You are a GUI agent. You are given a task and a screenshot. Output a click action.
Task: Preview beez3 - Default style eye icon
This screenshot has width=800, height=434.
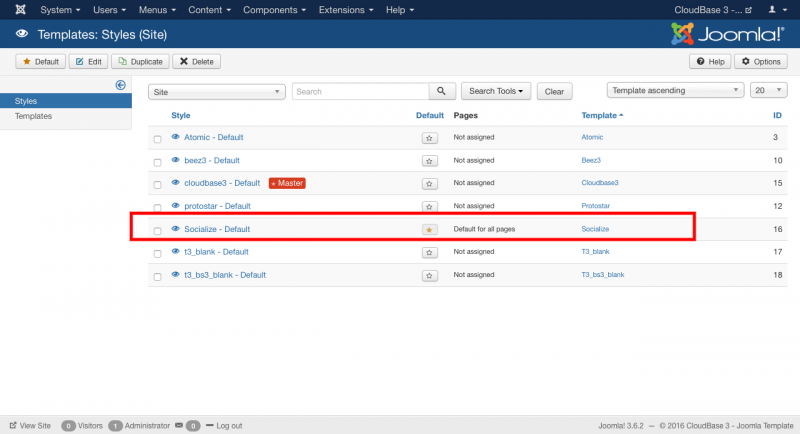[x=176, y=160]
